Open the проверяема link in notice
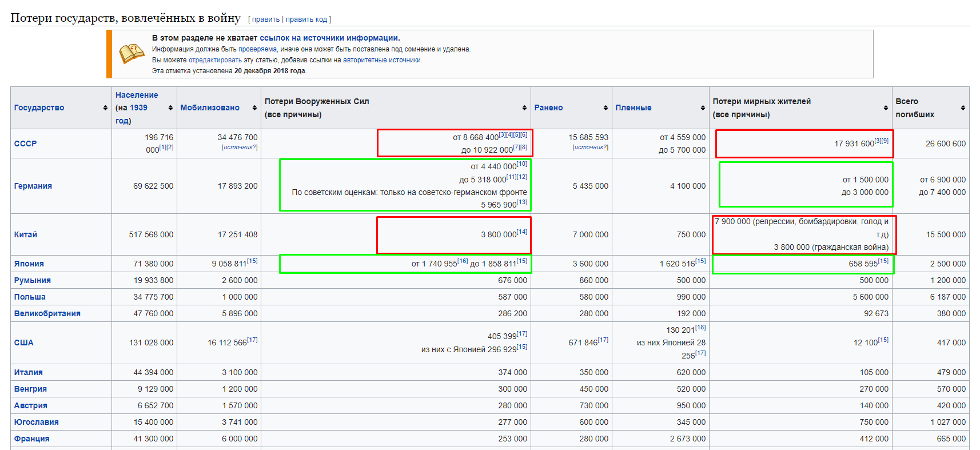The height and width of the screenshot is (450, 980). [258, 49]
